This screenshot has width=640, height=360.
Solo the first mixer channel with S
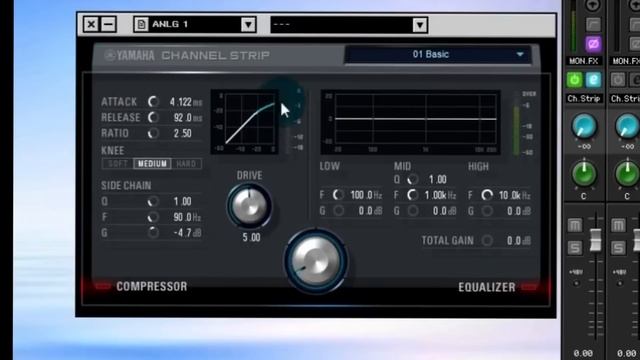pos(575,247)
